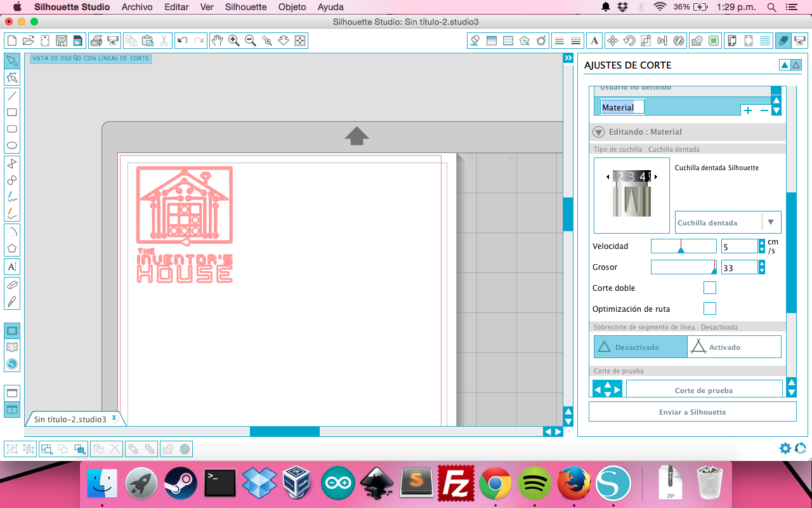Click the Corte de prueba button

click(704, 390)
